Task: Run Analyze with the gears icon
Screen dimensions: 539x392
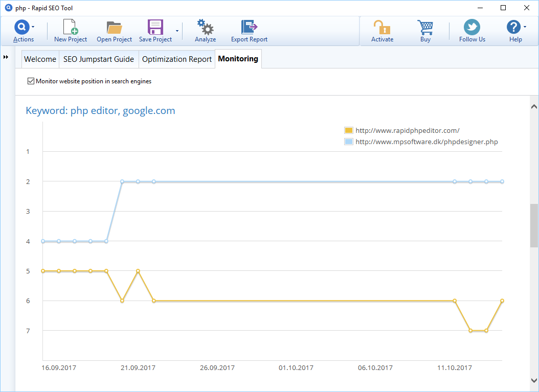Action: coord(205,28)
